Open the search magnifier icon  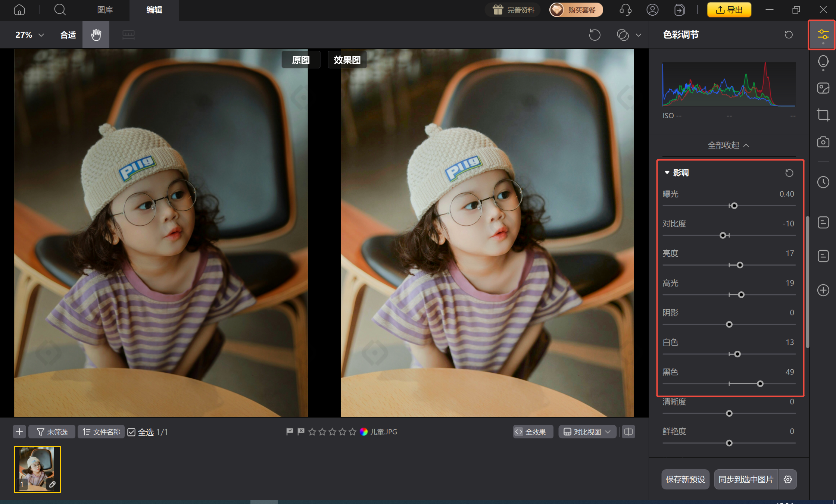point(60,10)
